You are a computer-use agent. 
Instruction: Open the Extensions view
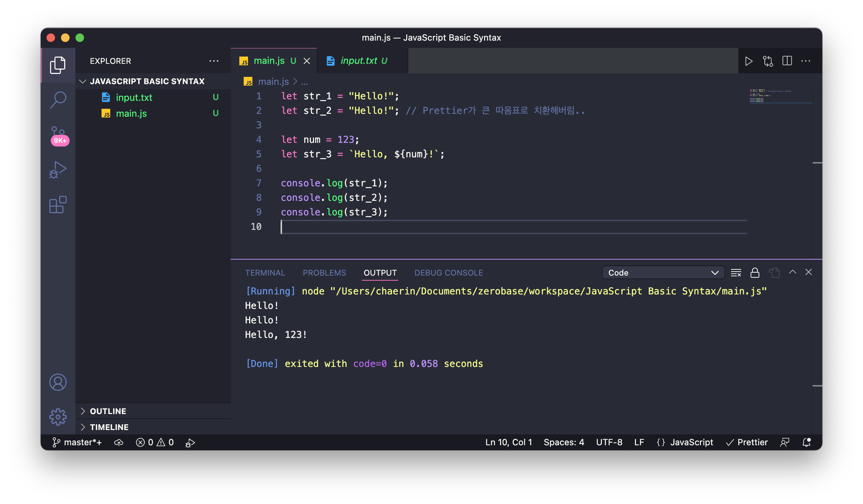click(x=58, y=205)
